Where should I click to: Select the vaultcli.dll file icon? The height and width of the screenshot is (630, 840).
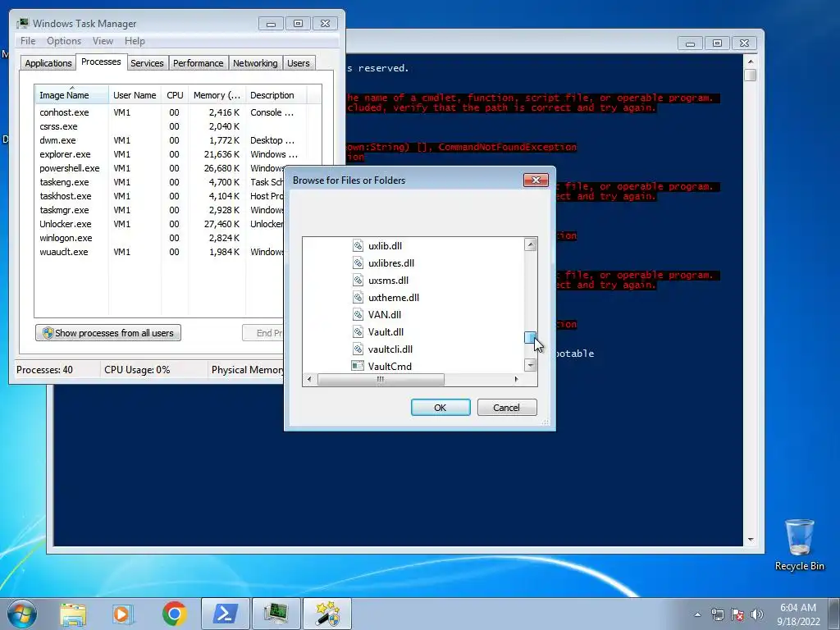pyautogui.click(x=358, y=349)
